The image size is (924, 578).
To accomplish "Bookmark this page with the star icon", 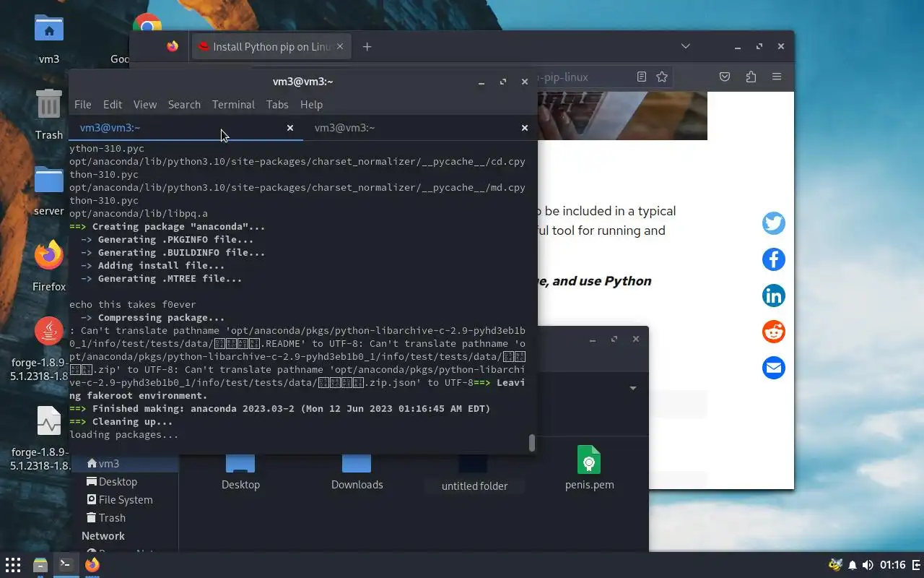I will 662,77.
